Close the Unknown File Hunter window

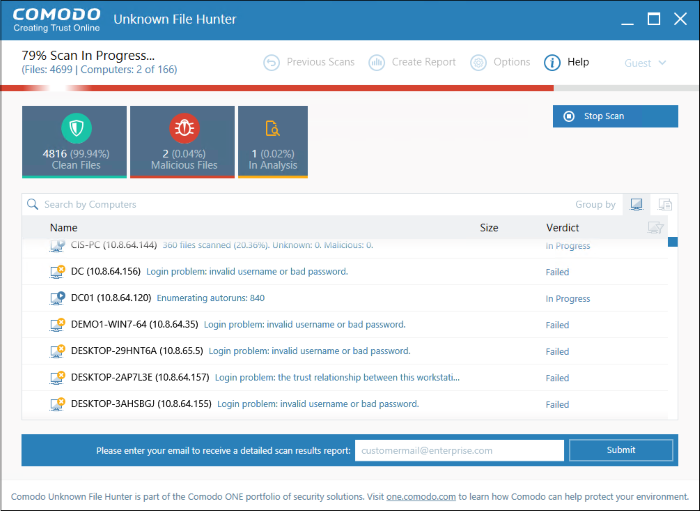pos(680,19)
